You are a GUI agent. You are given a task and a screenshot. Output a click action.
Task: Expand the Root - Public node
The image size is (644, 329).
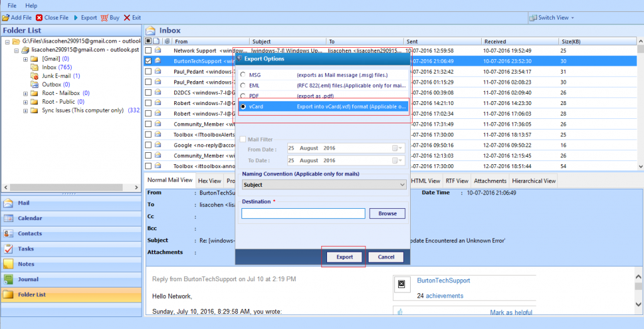25,102
